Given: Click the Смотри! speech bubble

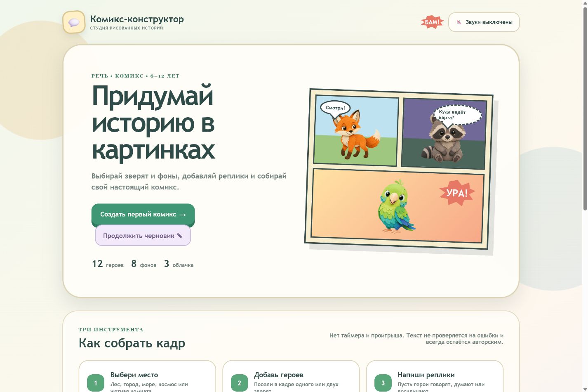Looking at the screenshot, I should tap(335, 109).
